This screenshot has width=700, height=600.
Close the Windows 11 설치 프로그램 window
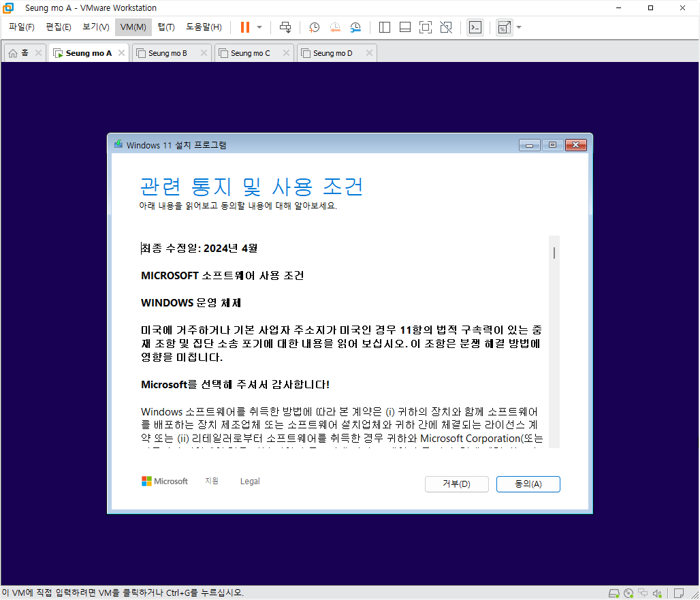[x=576, y=145]
